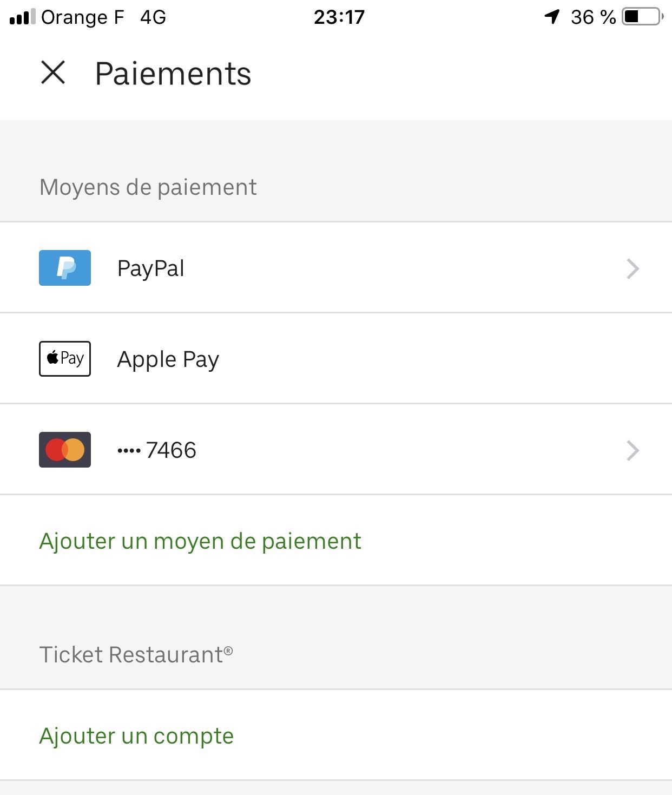Tap the Moyens de paiement header
The image size is (672, 795).
coord(148,187)
